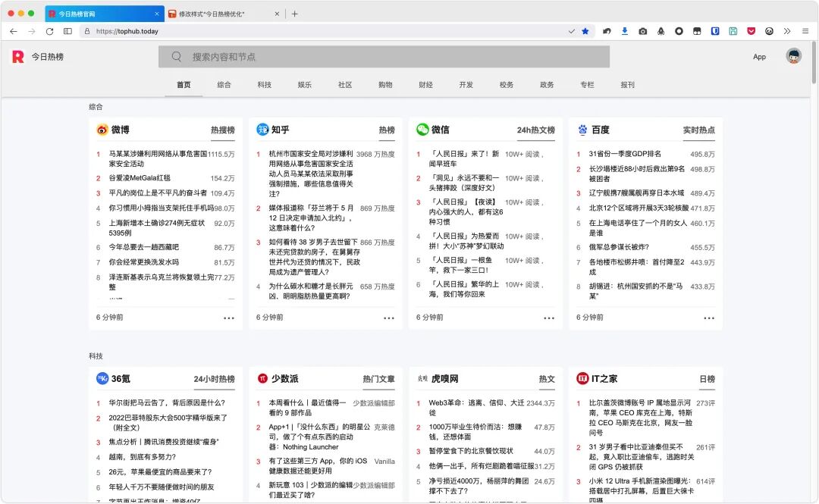819x504 pixels.
Task: Click the 知乎 logo icon
Action: [262, 130]
